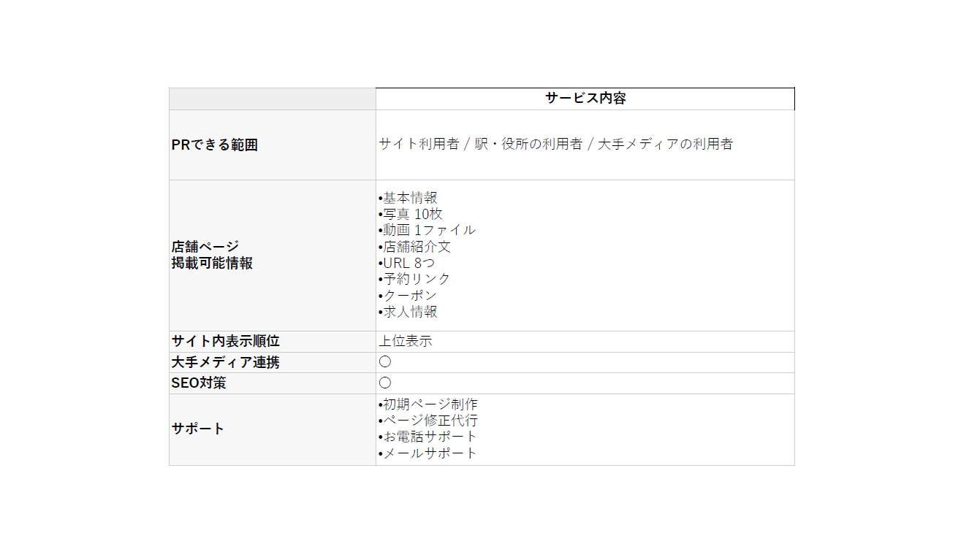Click the サイト利用者 description cell
Viewport: 969px width, 560px height.
point(585,145)
